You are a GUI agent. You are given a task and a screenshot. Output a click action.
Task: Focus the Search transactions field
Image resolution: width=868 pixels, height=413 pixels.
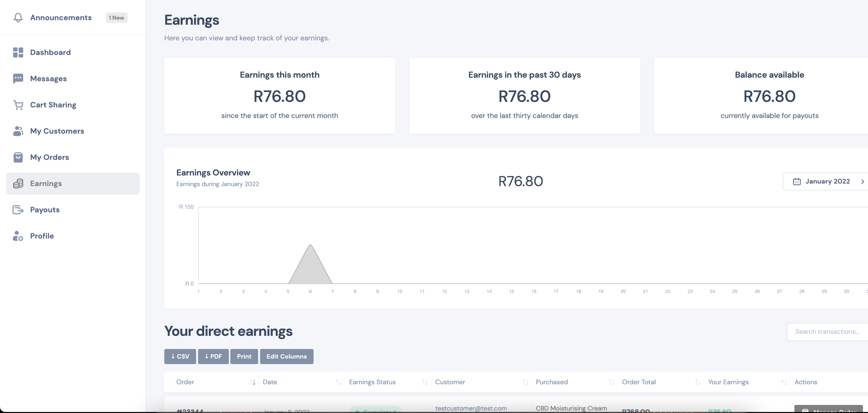(x=827, y=332)
